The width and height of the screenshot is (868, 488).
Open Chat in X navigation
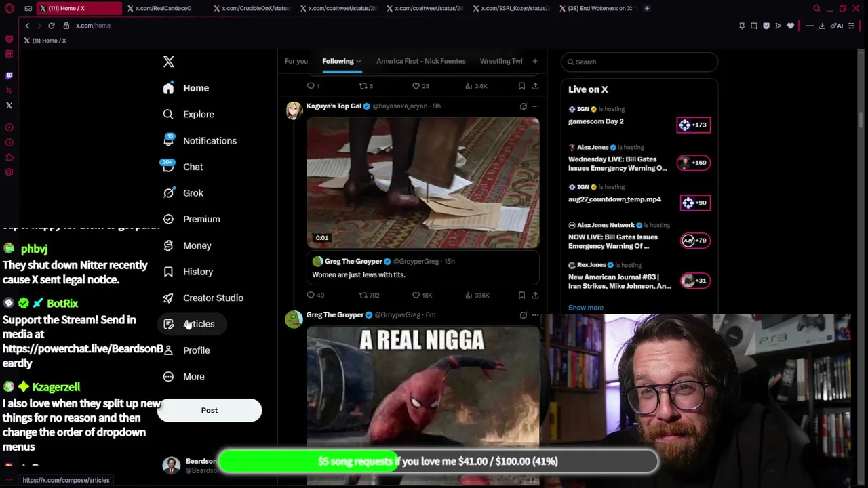(183, 167)
